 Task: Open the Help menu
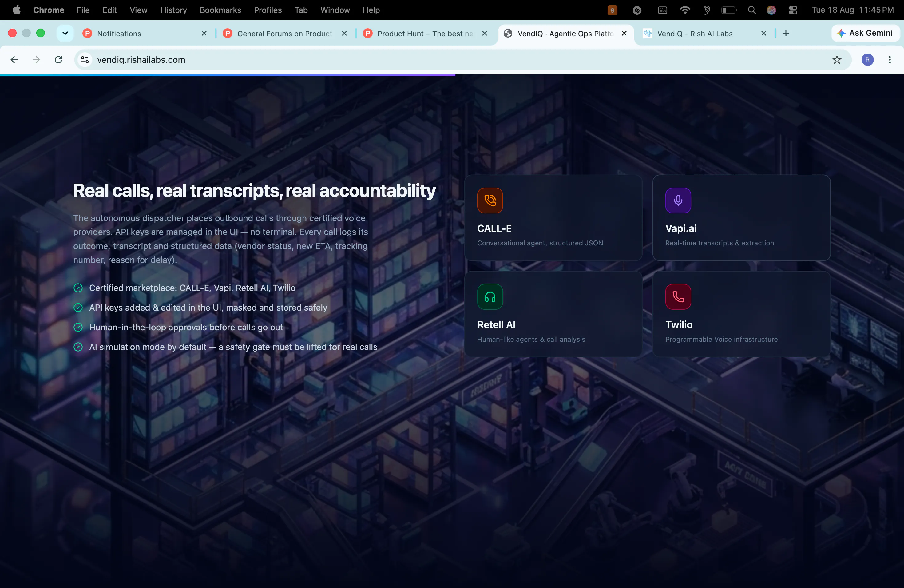371,10
